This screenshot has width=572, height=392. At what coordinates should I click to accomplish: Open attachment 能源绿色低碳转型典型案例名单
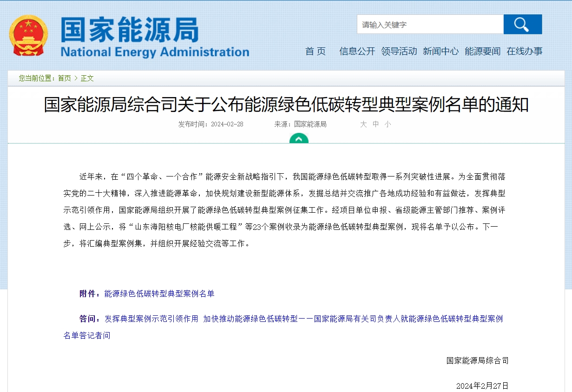tap(159, 294)
